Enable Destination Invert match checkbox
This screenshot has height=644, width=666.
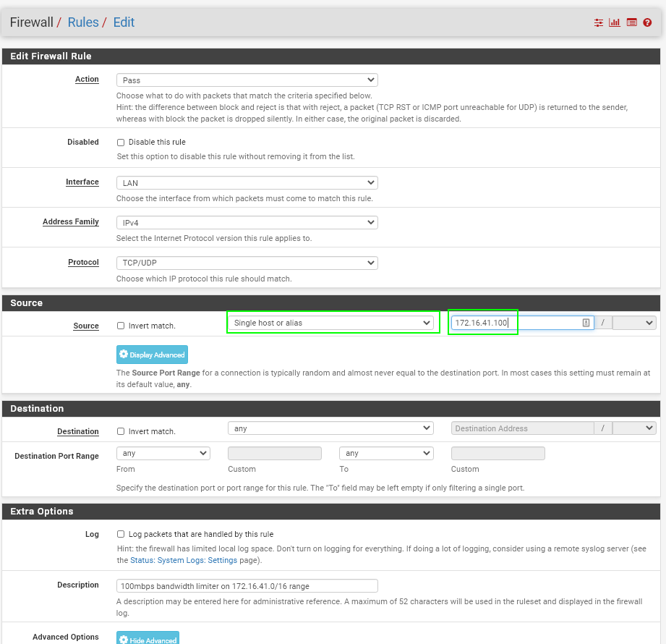click(121, 431)
